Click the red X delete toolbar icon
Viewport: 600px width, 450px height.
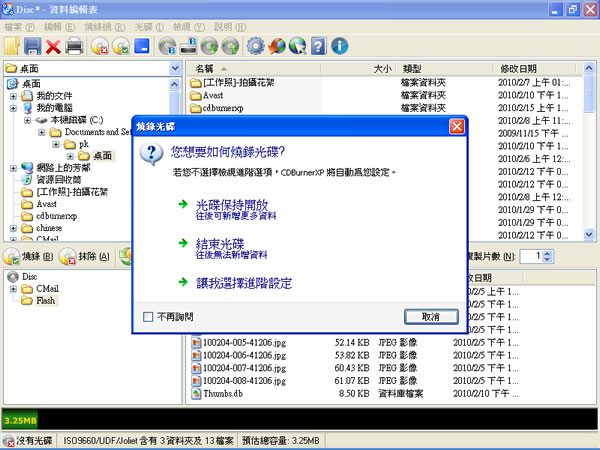(53, 46)
